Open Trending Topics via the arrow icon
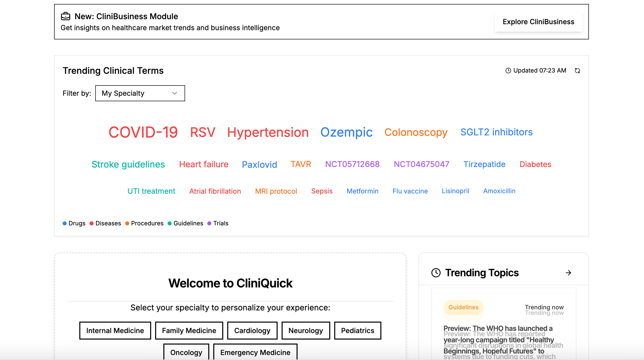The width and height of the screenshot is (644, 360). pyautogui.click(x=568, y=273)
